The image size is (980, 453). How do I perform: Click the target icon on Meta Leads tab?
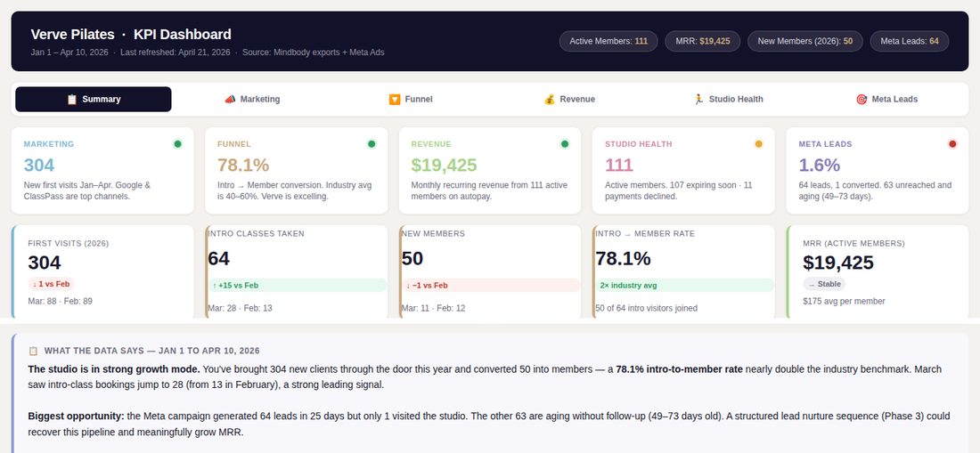point(862,99)
